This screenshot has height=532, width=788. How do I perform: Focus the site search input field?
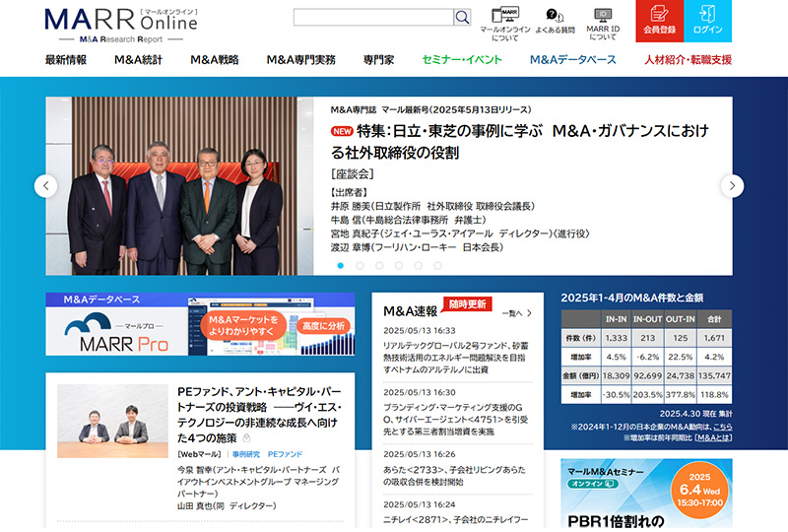373,17
